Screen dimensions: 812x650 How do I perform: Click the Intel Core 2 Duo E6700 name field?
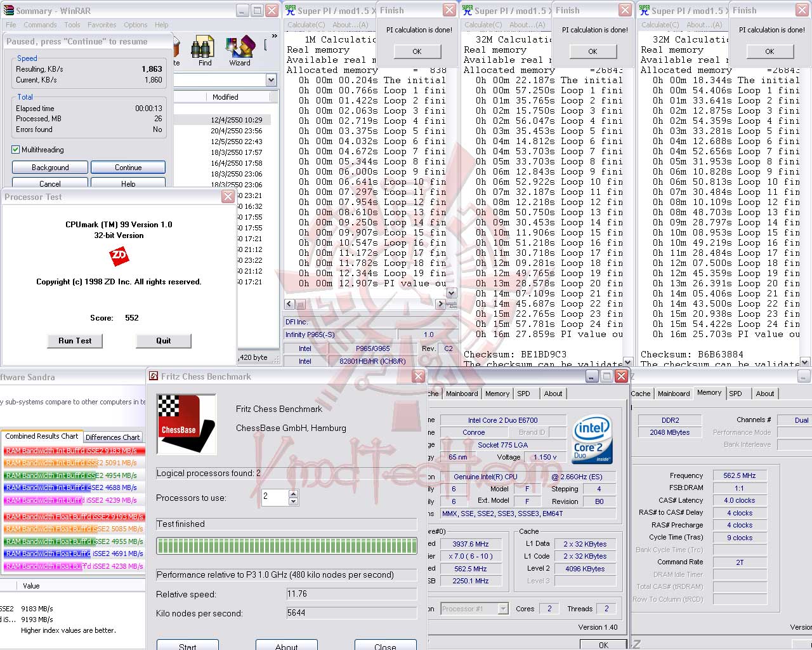503,420
